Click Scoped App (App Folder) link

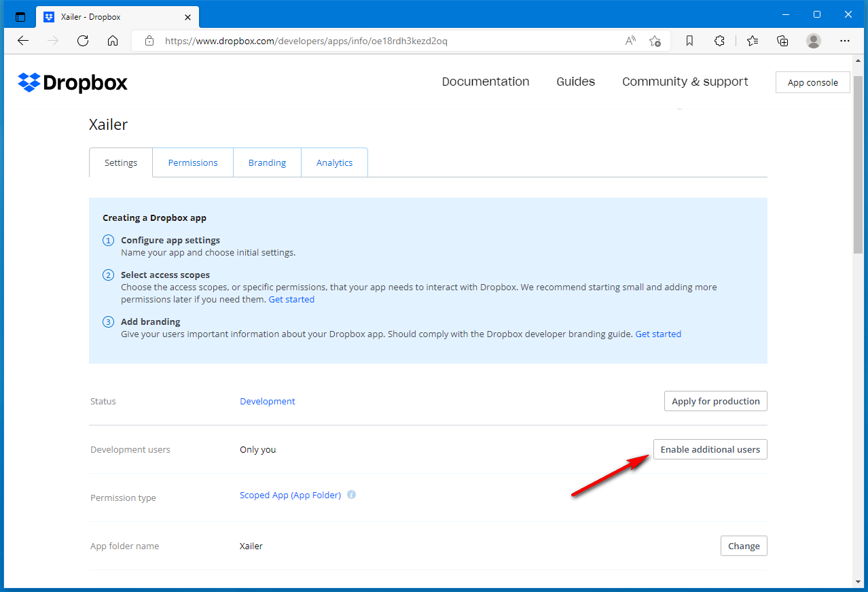290,495
